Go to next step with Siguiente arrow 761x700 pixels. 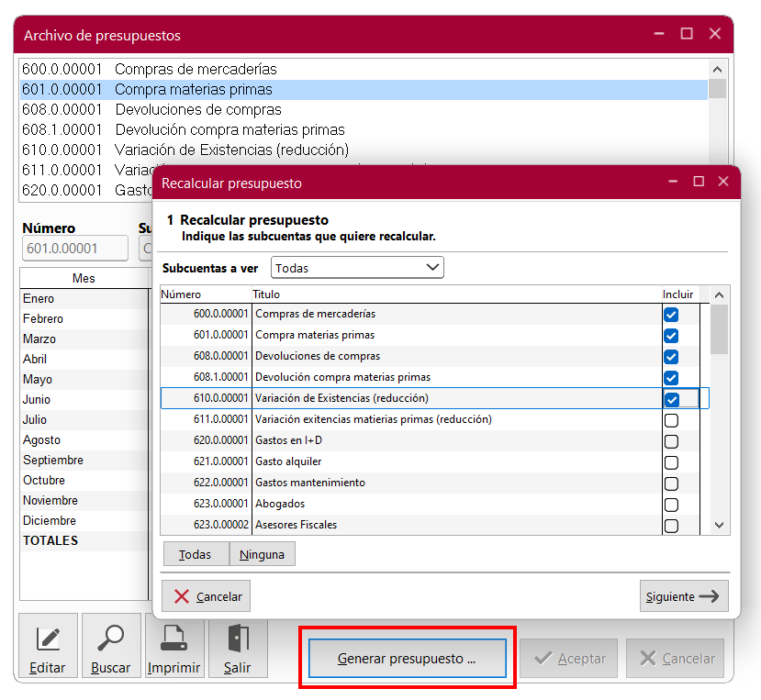[x=683, y=596]
